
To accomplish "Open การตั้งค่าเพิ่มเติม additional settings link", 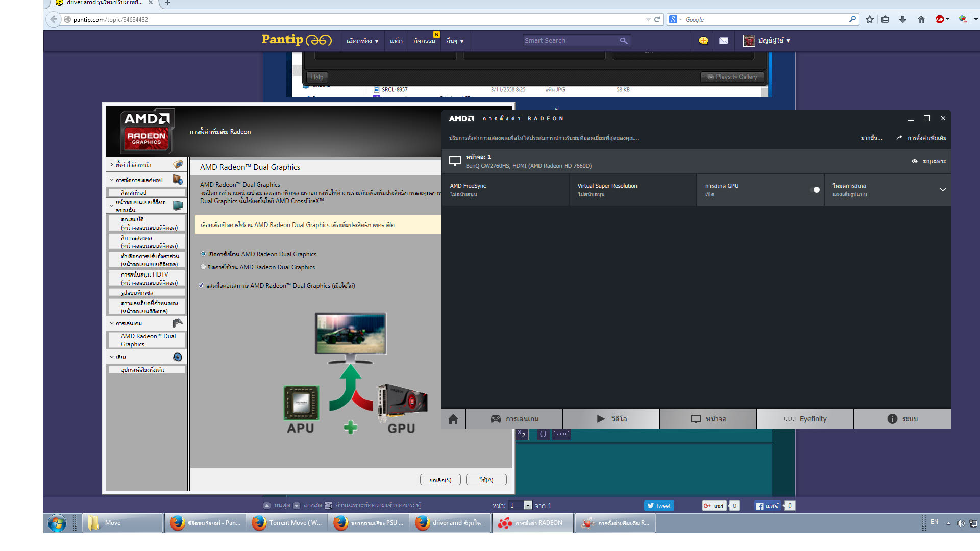I will (921, 138).
